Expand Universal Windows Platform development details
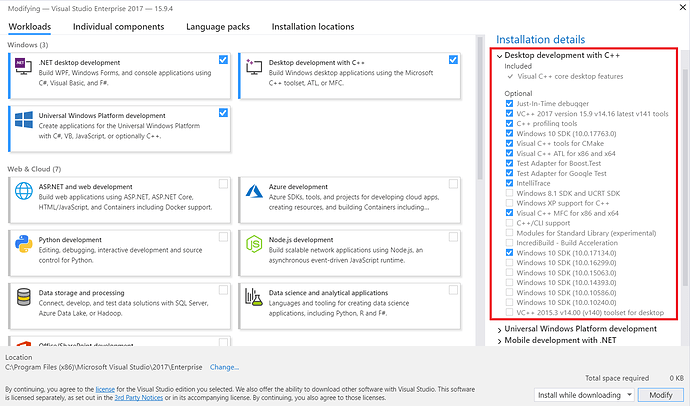 tap(499, 329)
